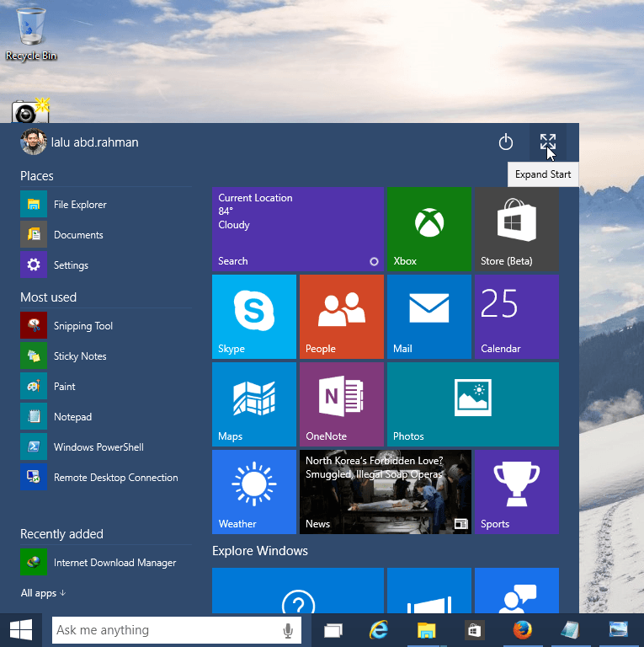644x647 pixels.
Task: Open Documents from Places list
Action: tap(106, 235)
